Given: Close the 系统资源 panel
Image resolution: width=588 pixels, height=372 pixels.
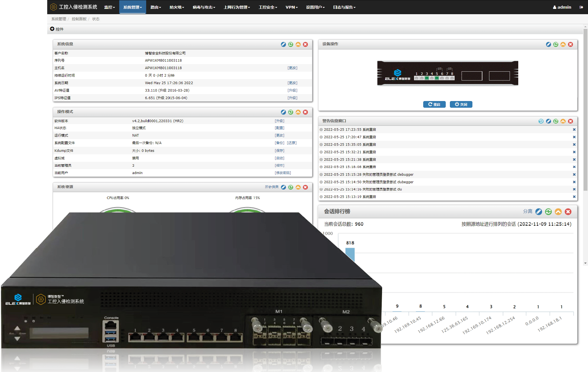Looking at the screenshot, I should pyautogui.click(x=305, y=187).
